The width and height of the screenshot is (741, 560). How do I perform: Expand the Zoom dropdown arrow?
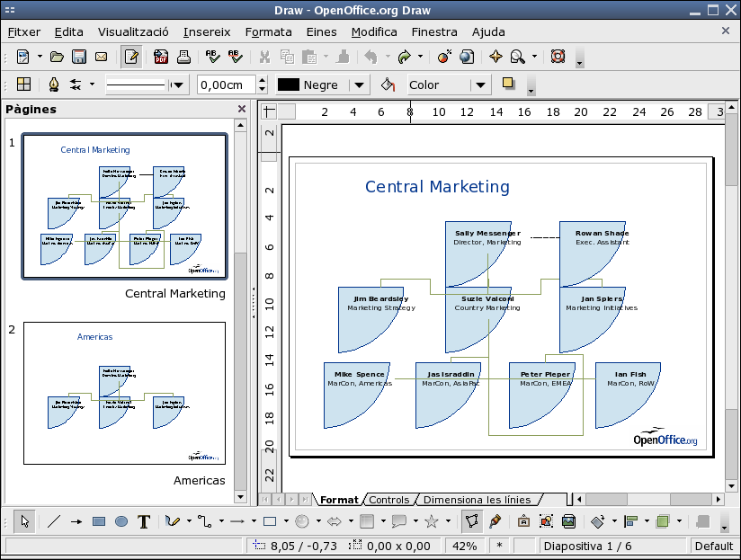(534, 58)
